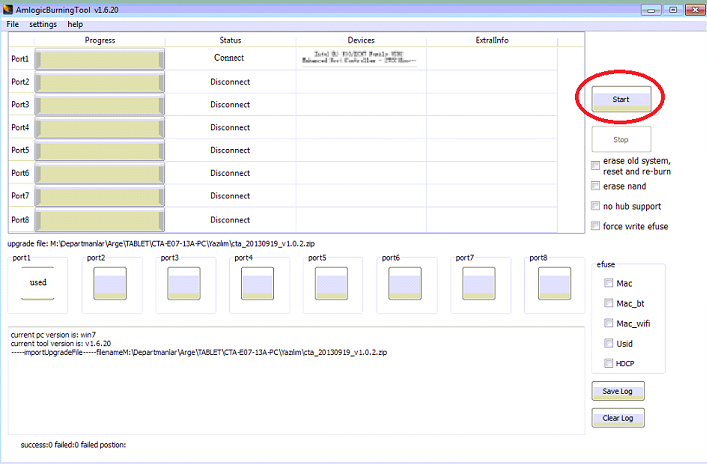Click the Stop button
707x464 pixels.
[x=621, y=139]
